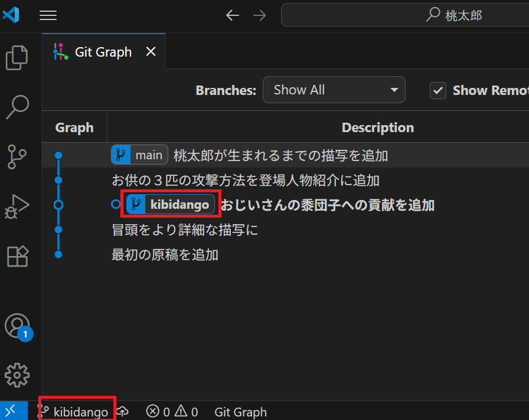529x420 pixels.
Task: Click the Git Graph tab icon
Action: [x=61, y=51]
